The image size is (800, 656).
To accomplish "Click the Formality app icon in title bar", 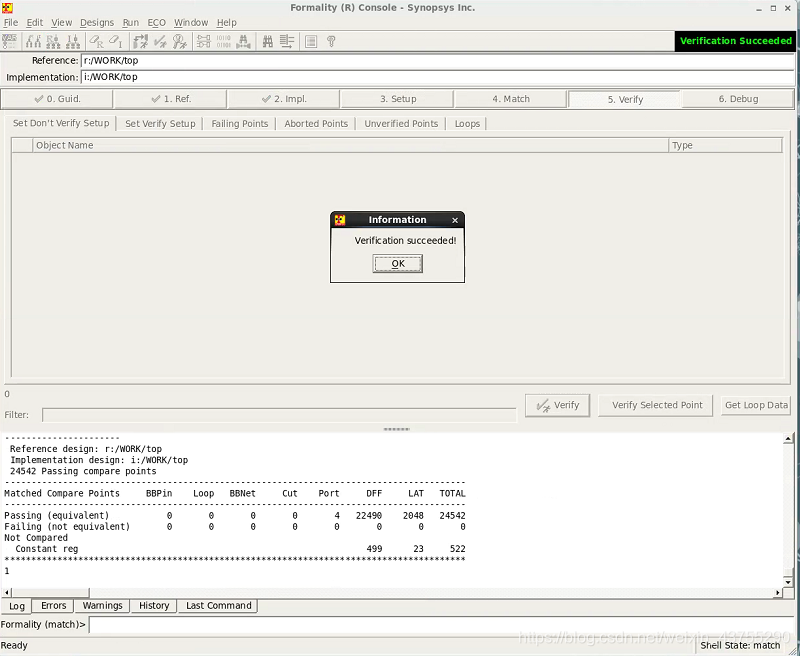I will coord(7,8).
